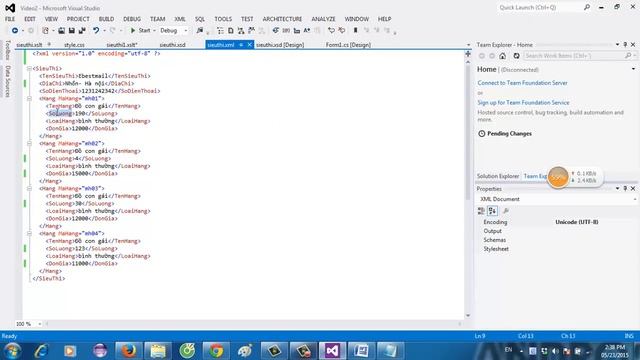Click Sign up for Team Foundation Service link

pyautogui.click(x=523, y=102)
